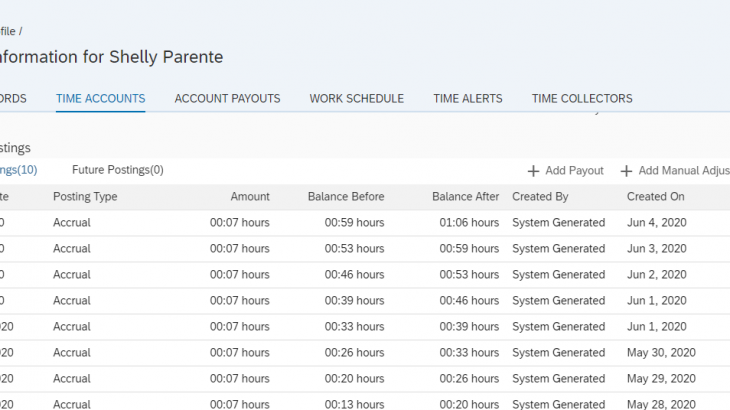Click the Balance Before column header
730x410 pixels.
346,197
